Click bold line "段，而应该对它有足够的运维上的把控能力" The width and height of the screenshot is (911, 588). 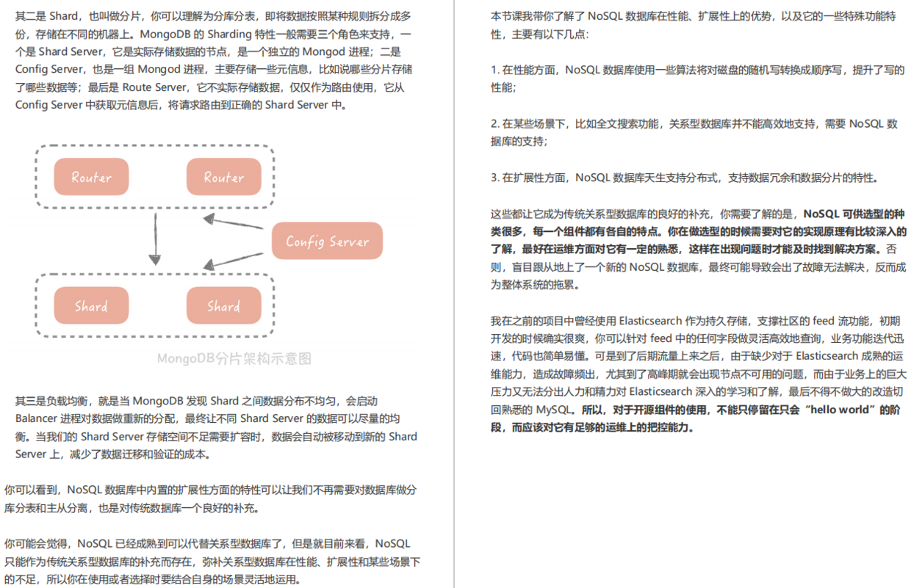click(592, 427)
